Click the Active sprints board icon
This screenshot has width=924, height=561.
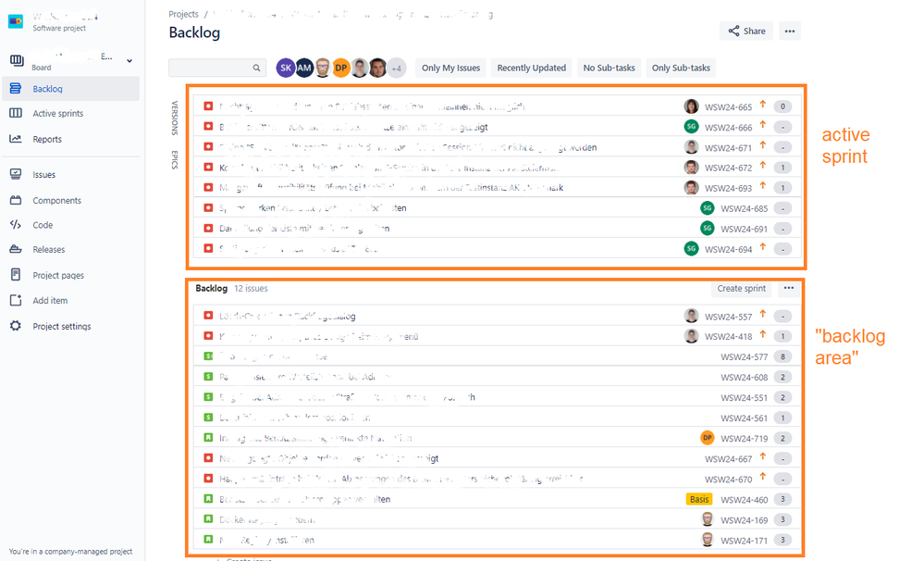click(x=16, y=113)
